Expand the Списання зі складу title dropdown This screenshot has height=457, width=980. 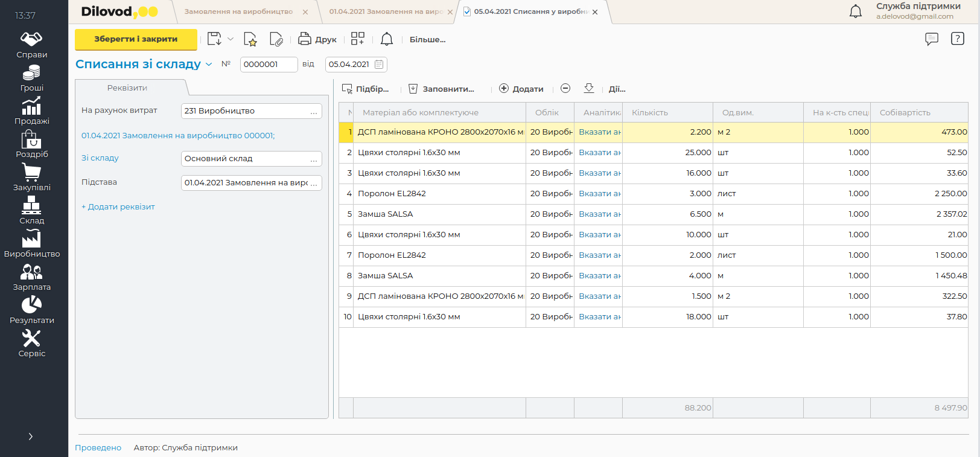point(209,65)
